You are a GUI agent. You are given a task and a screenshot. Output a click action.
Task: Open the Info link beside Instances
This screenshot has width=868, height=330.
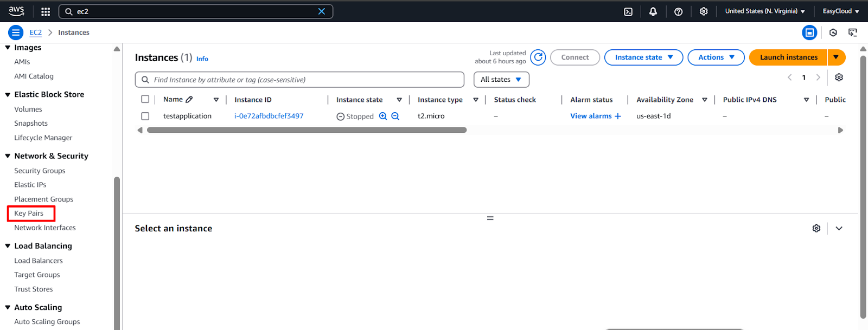click(202, 59)
